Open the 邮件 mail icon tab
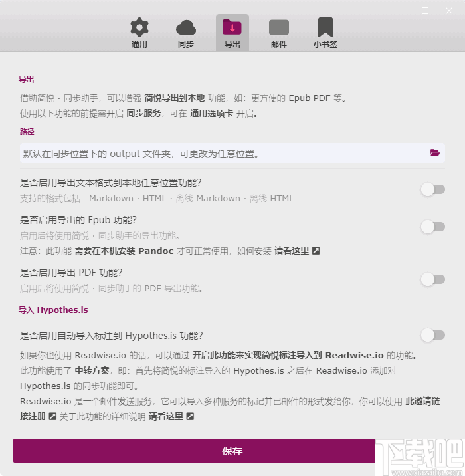Viewport: 465px width, 476px height. coord(279,27)
